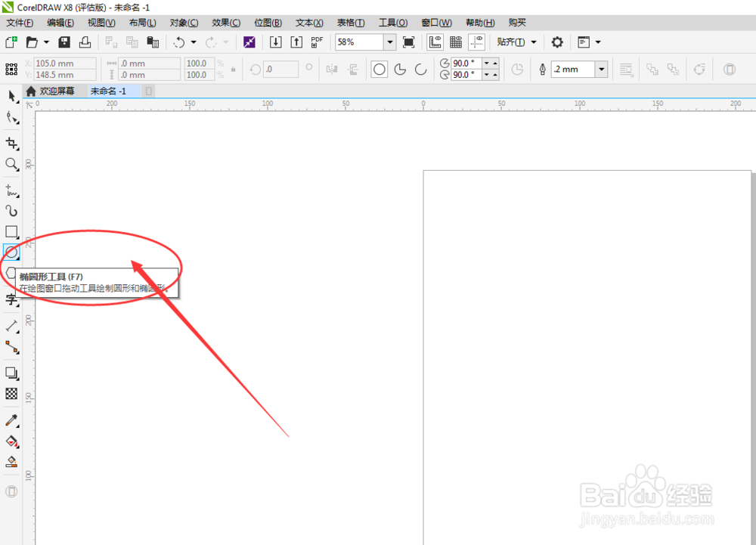The width and height of the screenshot is (756, 545).
Task: Open the Help menu
Action: coord(480,23)
